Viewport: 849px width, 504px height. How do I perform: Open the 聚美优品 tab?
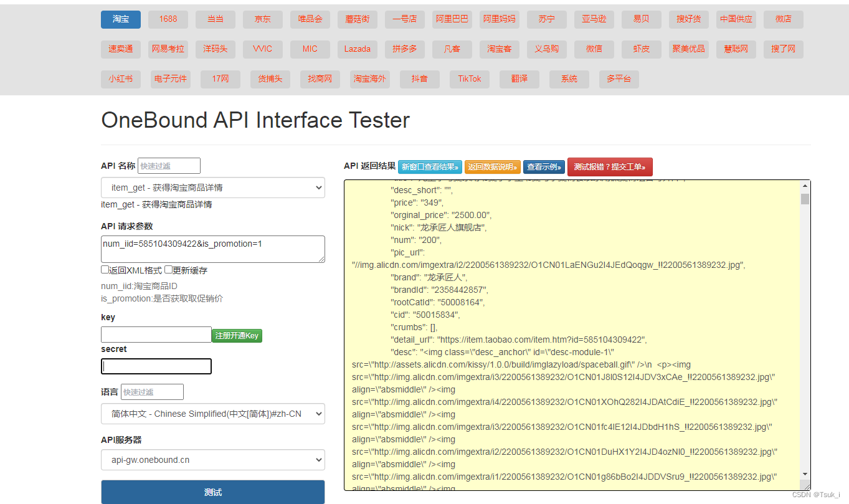[689, 49]
